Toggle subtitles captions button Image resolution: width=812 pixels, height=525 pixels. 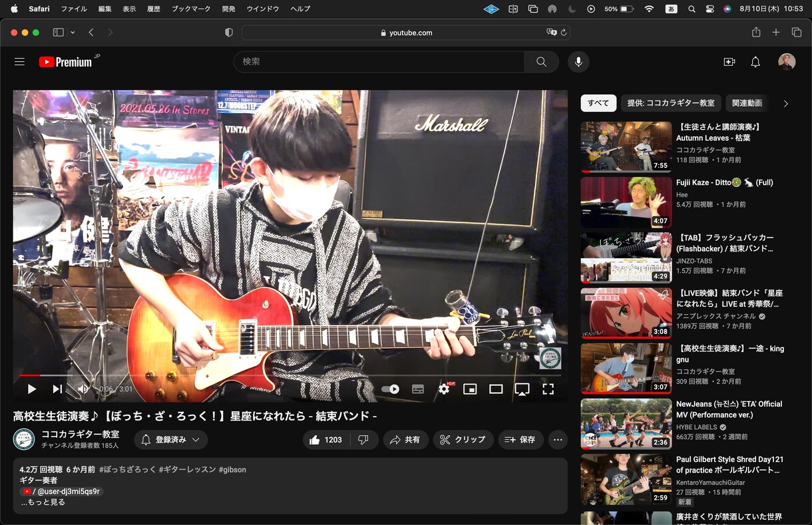pyautogui.click(x=418, y=389)
